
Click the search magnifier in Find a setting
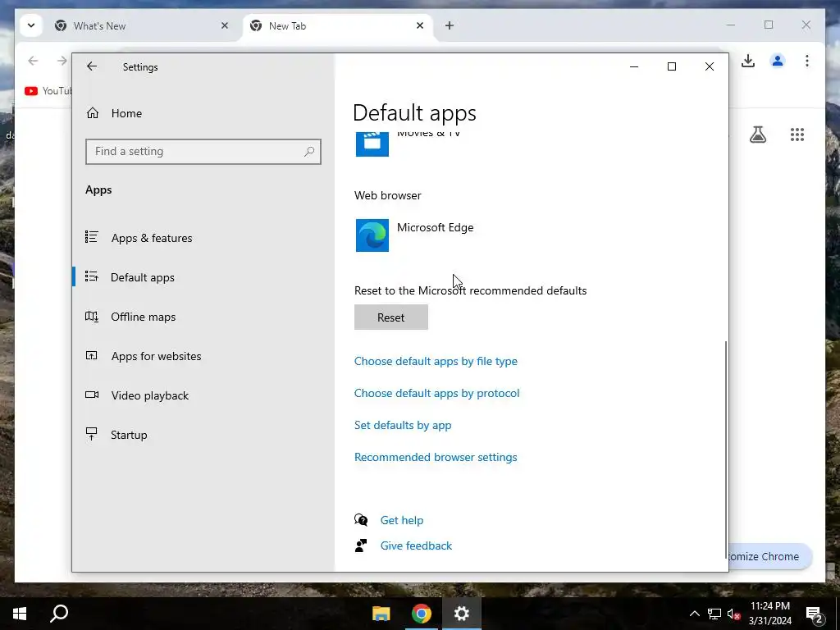coord(309,152)
